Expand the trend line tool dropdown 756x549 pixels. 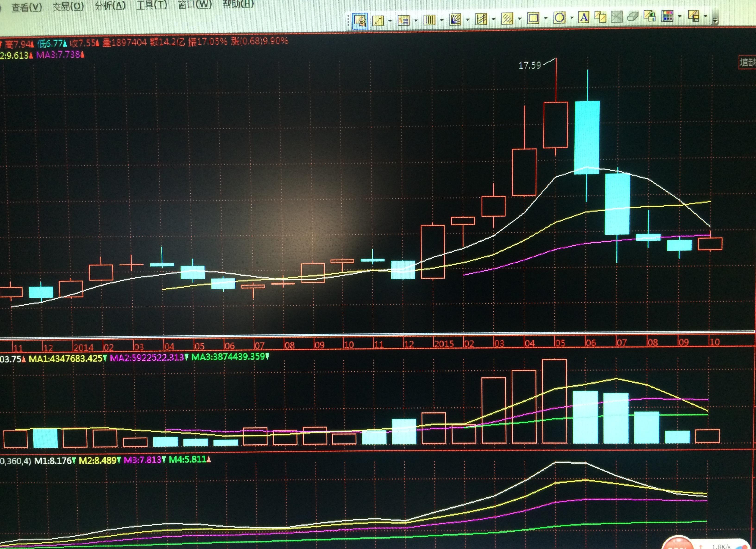tap(390, 21)
